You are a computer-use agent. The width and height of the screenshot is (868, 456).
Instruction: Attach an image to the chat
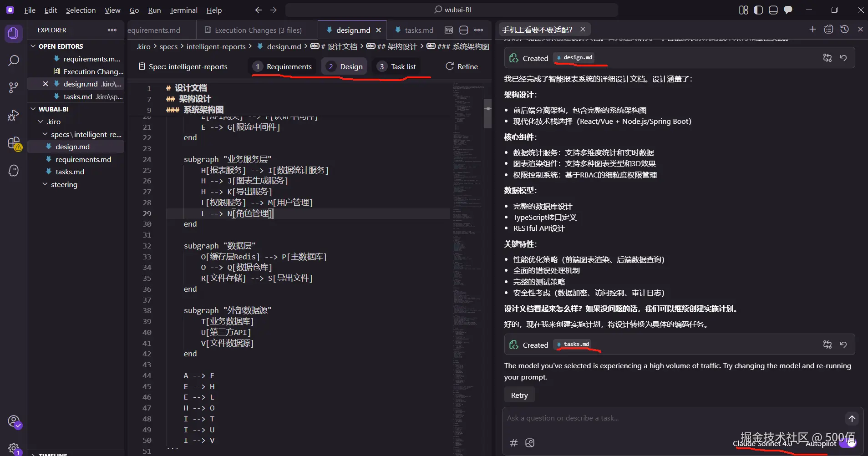530,443
